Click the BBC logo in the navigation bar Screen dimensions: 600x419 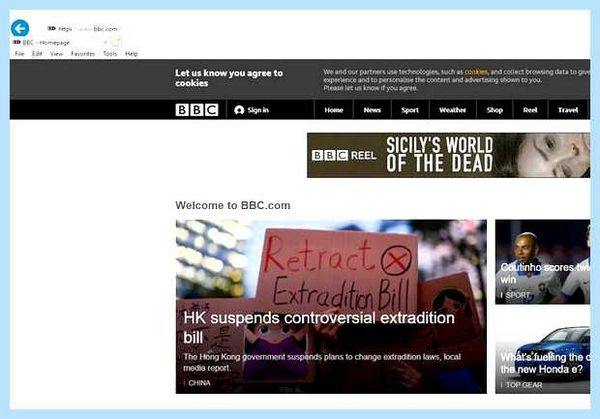tap(197, 110)
